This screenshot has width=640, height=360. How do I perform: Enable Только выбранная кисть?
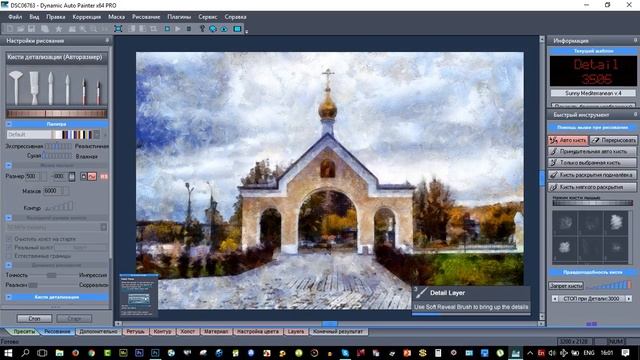(592, 163)
